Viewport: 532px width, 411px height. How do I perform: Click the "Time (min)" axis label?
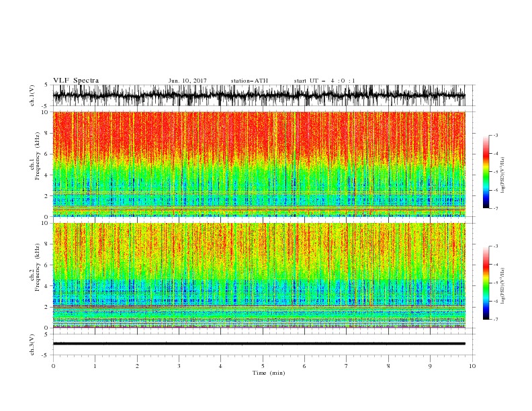coord(269,373)
